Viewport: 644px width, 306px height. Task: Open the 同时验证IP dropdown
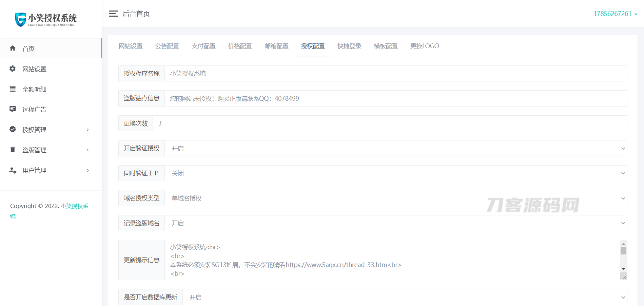395,173
